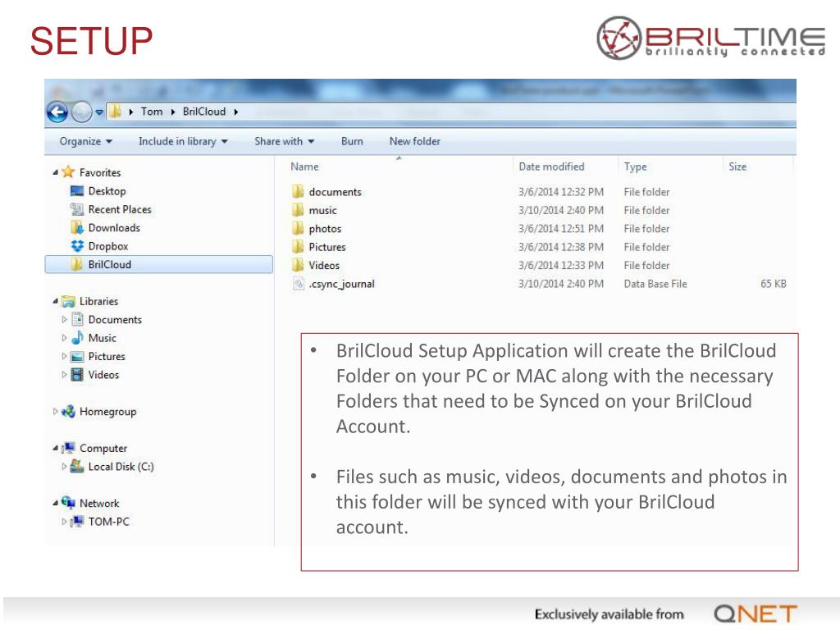
Task: Click the folder icon in address bar
Action: [115, 112]
